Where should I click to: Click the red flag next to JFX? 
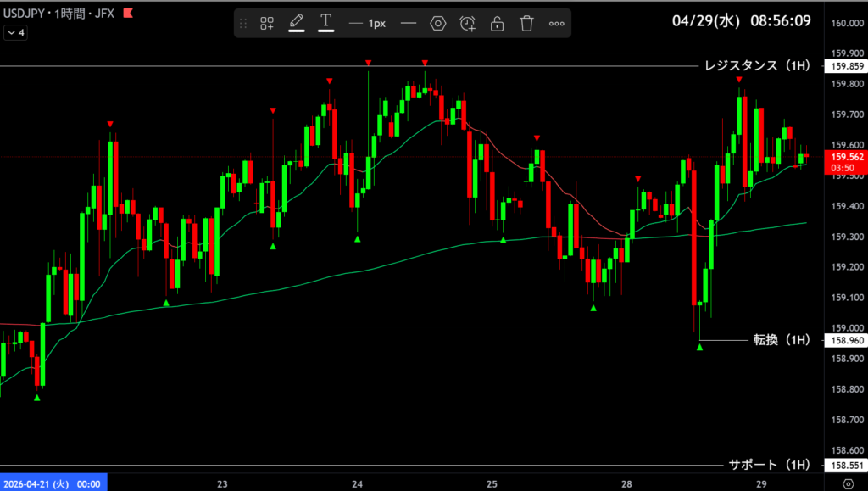(x=127, y=14)
